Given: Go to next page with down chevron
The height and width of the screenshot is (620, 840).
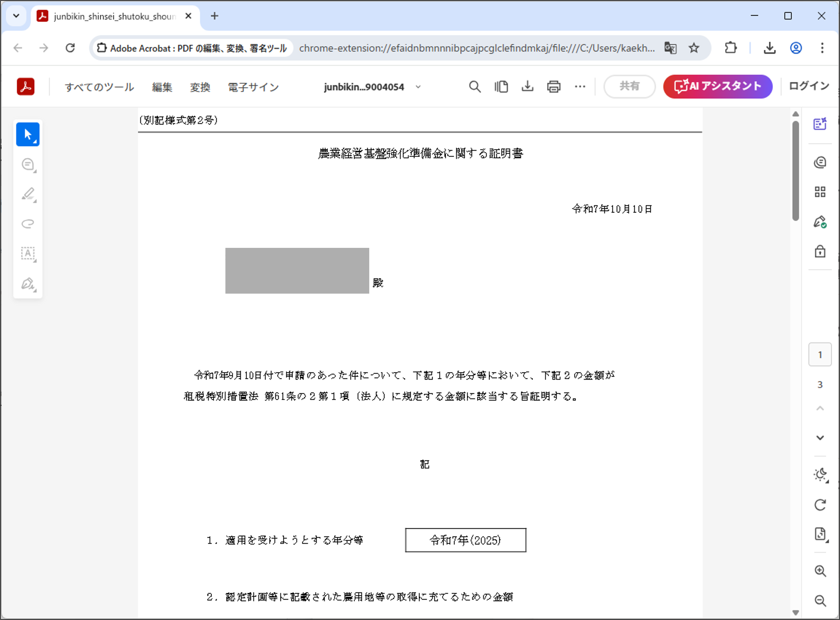Looking at the screenshot, I should pos(820,438).
